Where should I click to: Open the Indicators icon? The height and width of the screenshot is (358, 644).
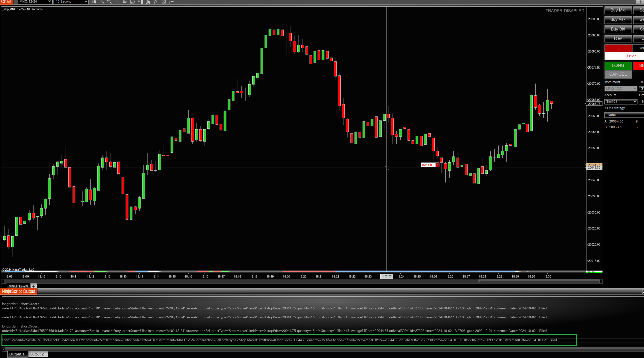point(148,2)
